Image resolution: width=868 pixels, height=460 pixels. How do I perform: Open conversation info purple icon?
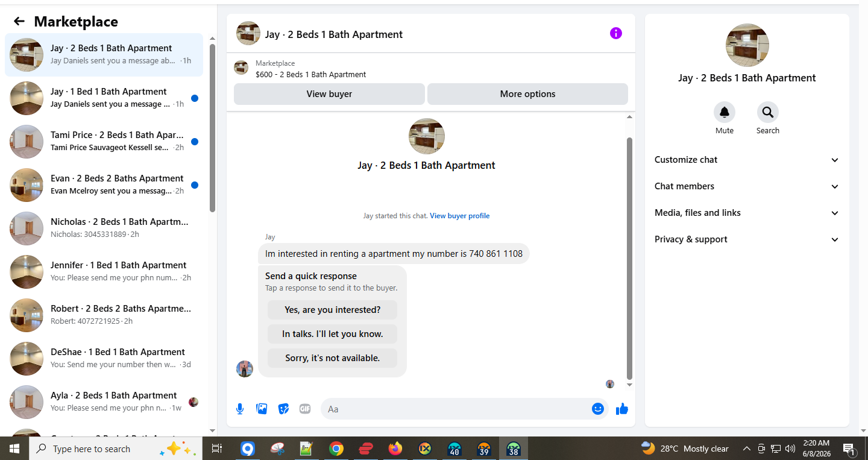click(x=615, y=33)
